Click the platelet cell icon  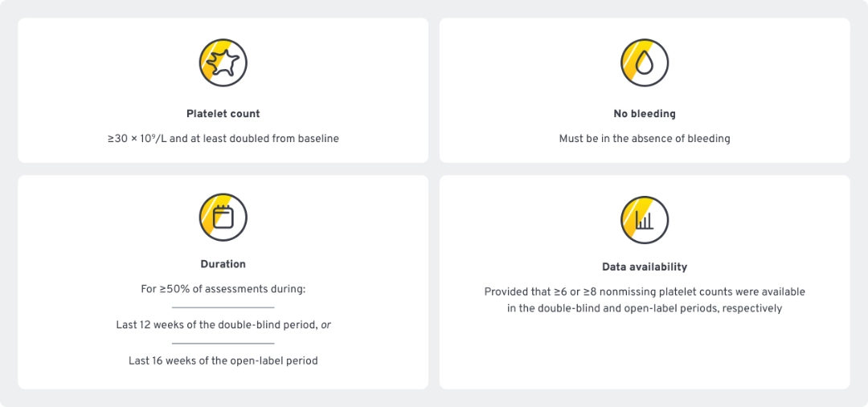coord(223,63)
